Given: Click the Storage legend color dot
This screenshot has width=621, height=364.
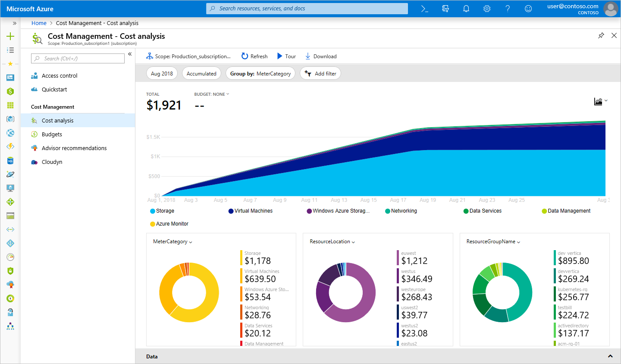Looking at the screenshot, I should pyautogui.click(x=153, y=211).
